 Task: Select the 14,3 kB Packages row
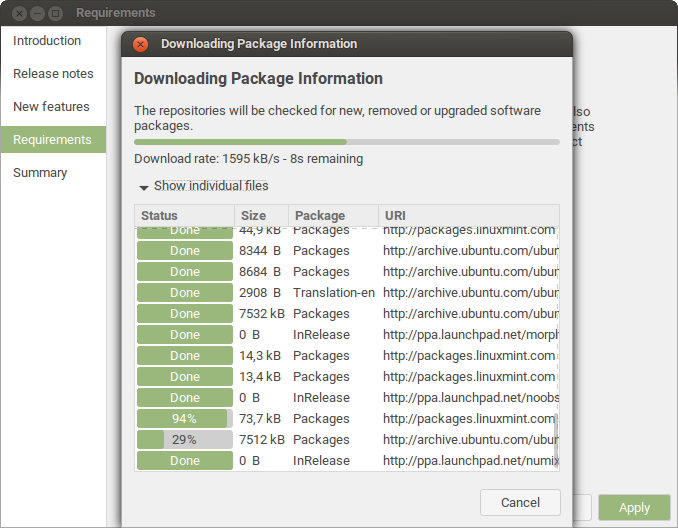(x=347, y=355)
